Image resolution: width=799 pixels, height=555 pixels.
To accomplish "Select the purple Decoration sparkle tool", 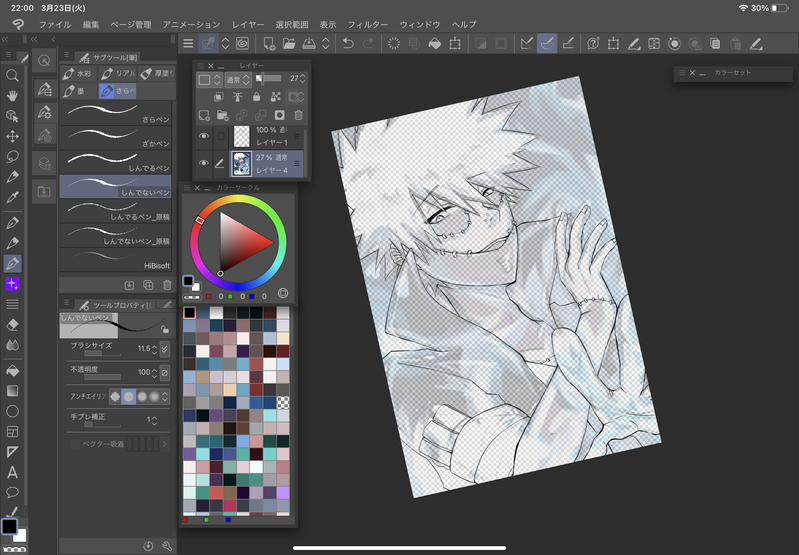I will tap(12, 284).
